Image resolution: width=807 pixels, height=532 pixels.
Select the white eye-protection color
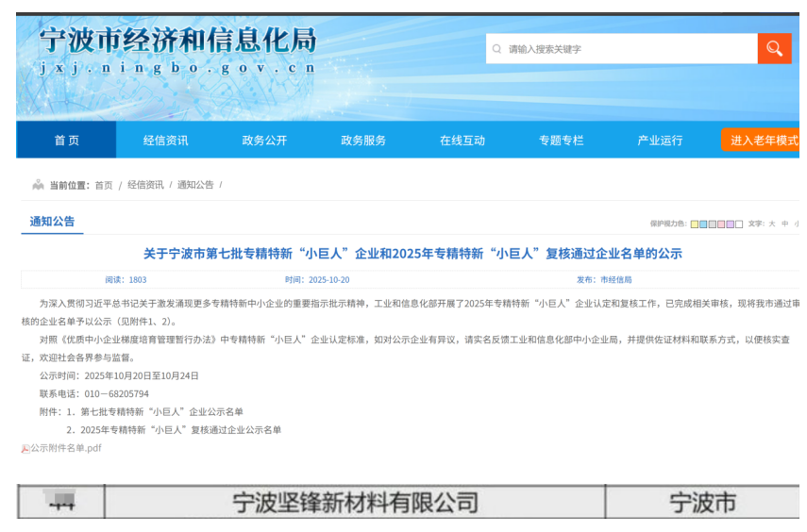pos(739,224)
